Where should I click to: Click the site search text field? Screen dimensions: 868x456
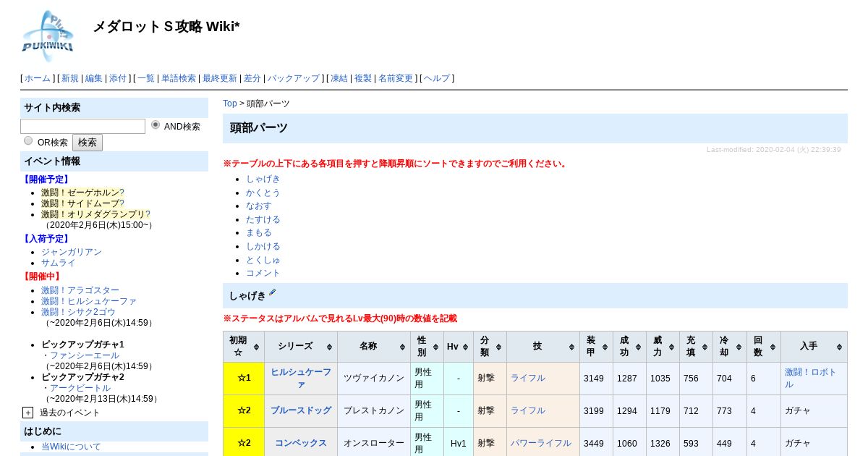tap(82, 126)
